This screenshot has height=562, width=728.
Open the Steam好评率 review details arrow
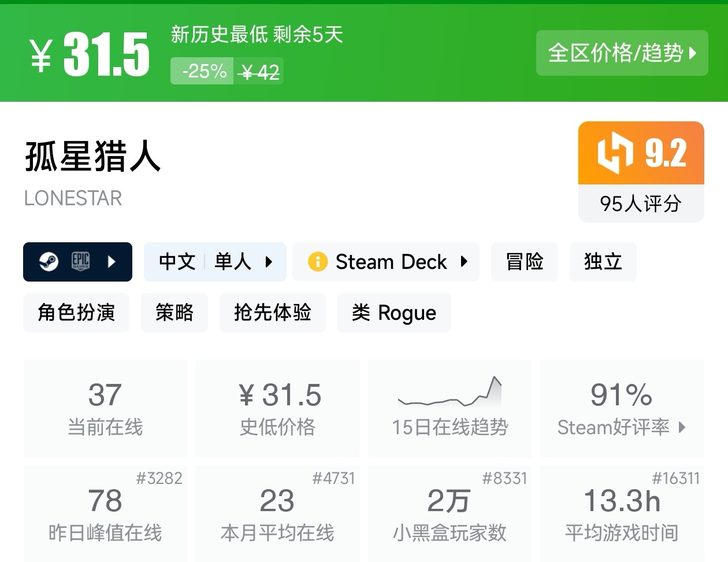[682, 427]
